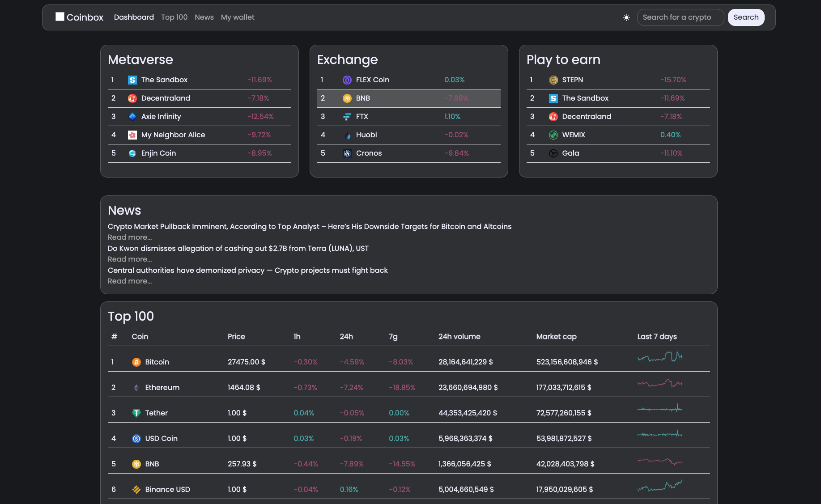Click the Enjin Coin icon

132,153
